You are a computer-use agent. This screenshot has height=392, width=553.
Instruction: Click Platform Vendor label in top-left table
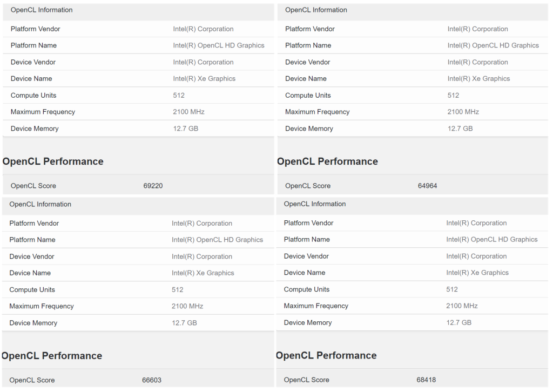point(36,29)
